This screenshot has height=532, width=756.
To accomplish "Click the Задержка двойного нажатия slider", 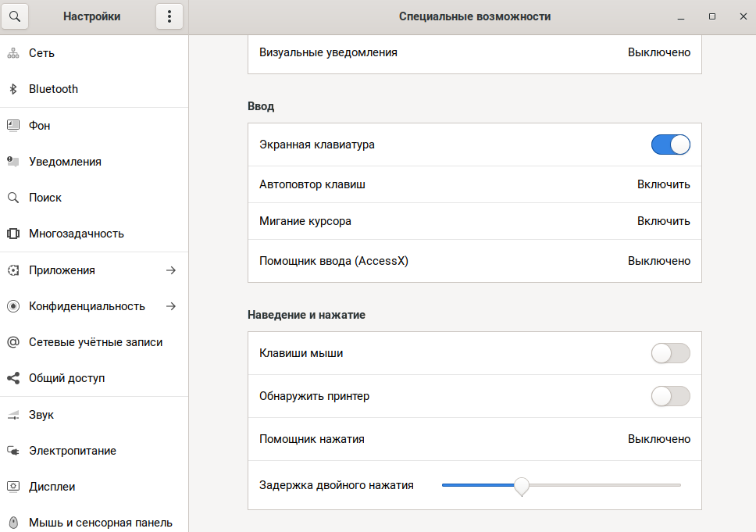I will point(561,485).
